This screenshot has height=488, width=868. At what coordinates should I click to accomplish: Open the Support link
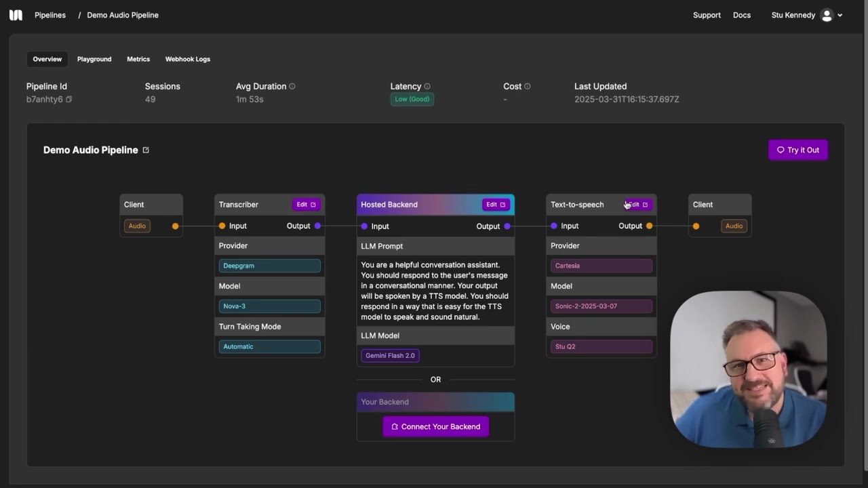point(707,15)
